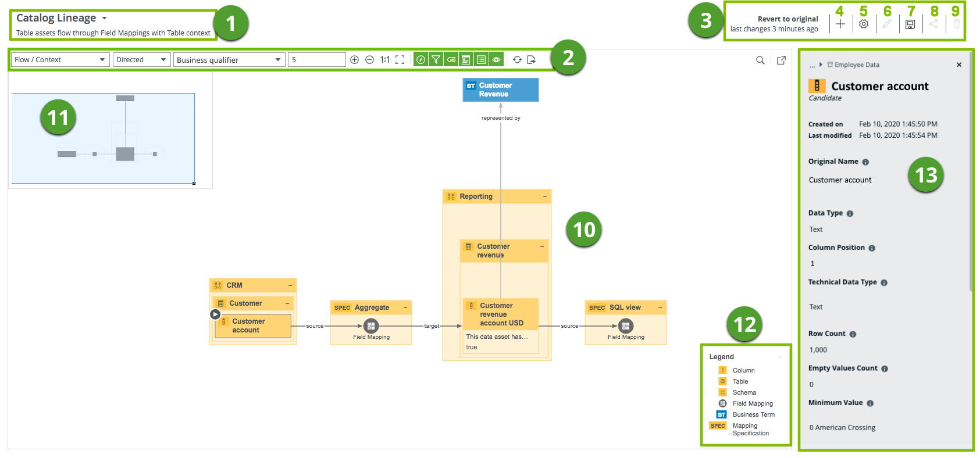Open diagram search with magnifier icon
Screen dimensions: 980x458
[760, 60]
